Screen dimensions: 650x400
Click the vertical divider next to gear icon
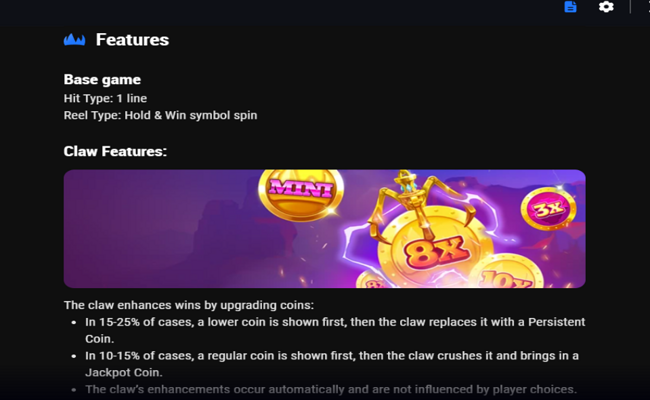630,7
